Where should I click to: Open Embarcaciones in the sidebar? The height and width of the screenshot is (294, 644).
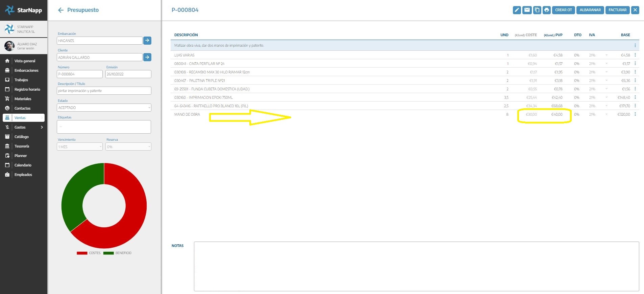click(26, 70)
